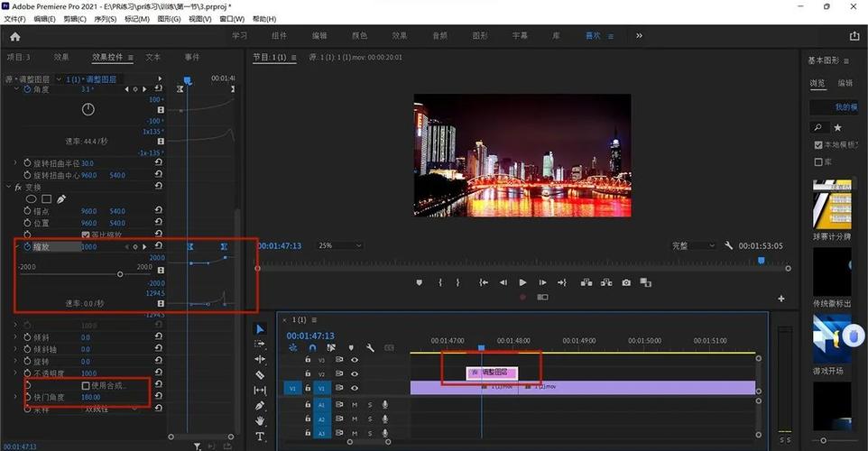Viewport: 868px width, 451px height.
Task: Toggle V2 track lock
Action: click(308, 373)
